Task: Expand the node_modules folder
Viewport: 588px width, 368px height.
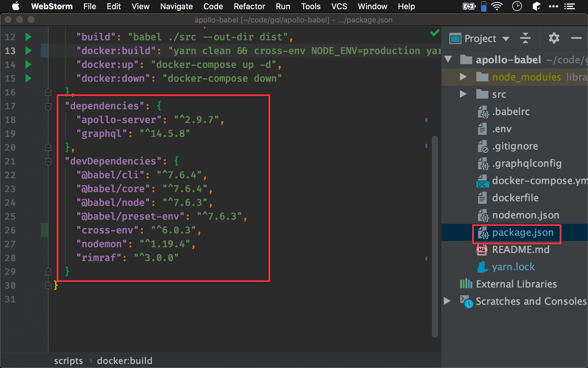Action: coord(463,77)
